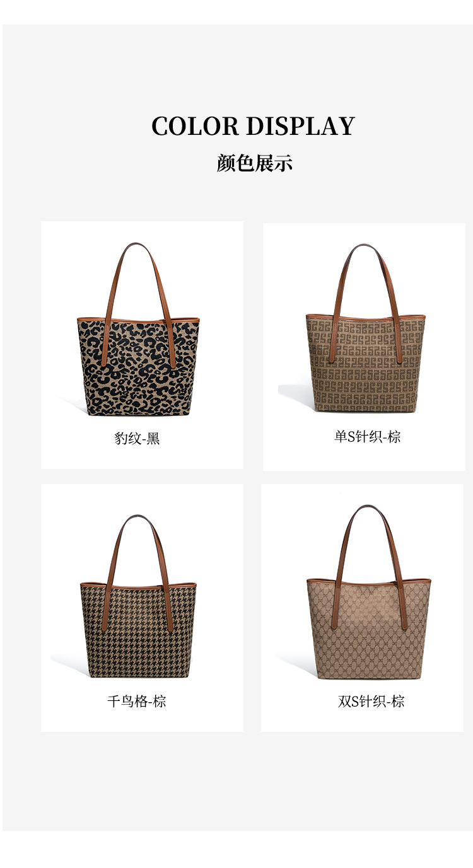Click the white card with houndstooth bag

[x=142, y=608]
